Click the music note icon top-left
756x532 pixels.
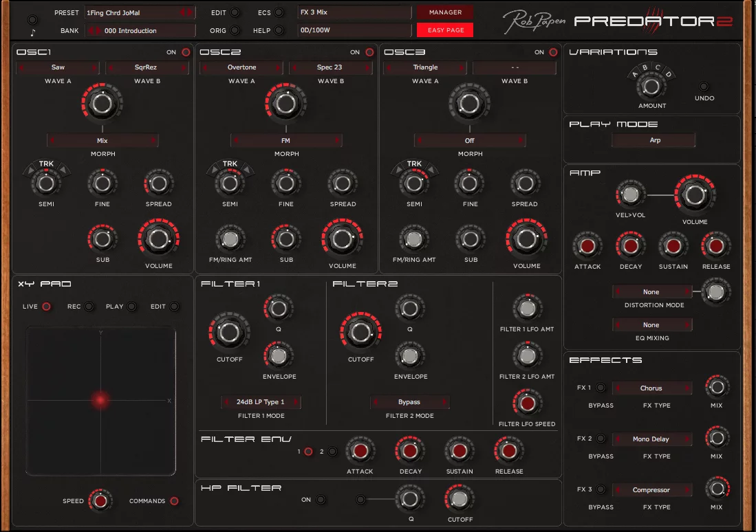(x=32, y=33)
